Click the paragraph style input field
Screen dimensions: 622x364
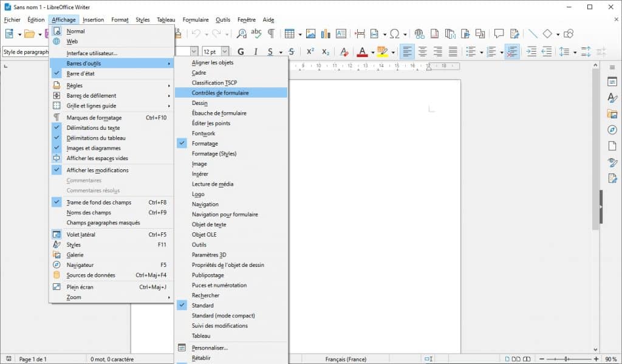pos(26,52)
